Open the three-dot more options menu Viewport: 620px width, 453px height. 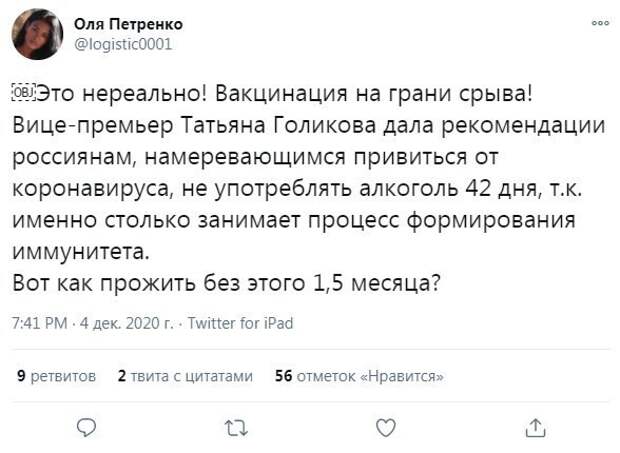598,23
